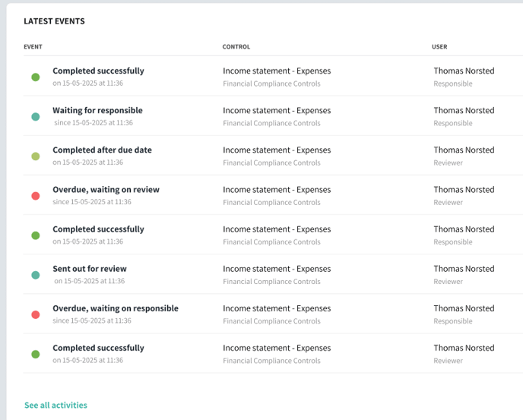Click the date under Sent out for review
This screenshot has height=420, width=523.
pyautogui.click(x=90, y=281)
